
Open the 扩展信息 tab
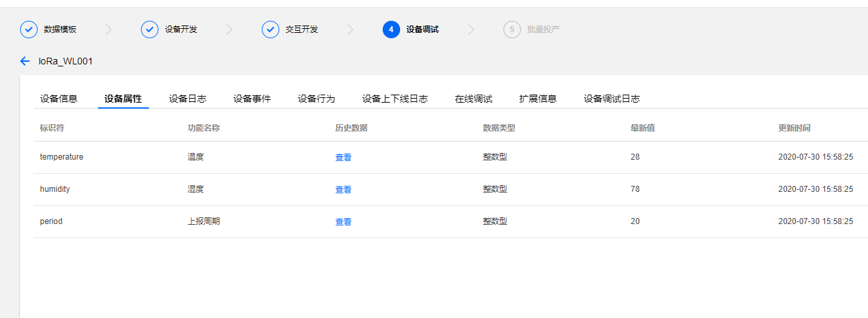(x=538, y=99)
